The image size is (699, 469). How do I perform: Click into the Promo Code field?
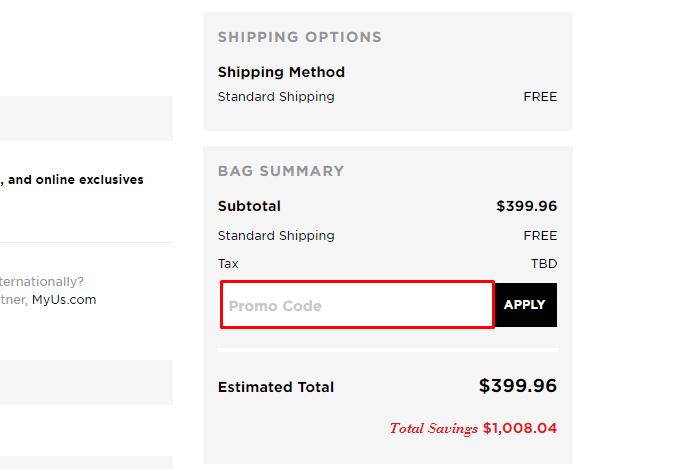tap(358, 305)
